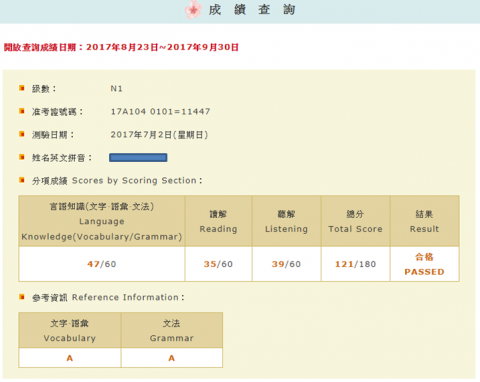Click the 姓名英文拼音 label

[62, 158]
